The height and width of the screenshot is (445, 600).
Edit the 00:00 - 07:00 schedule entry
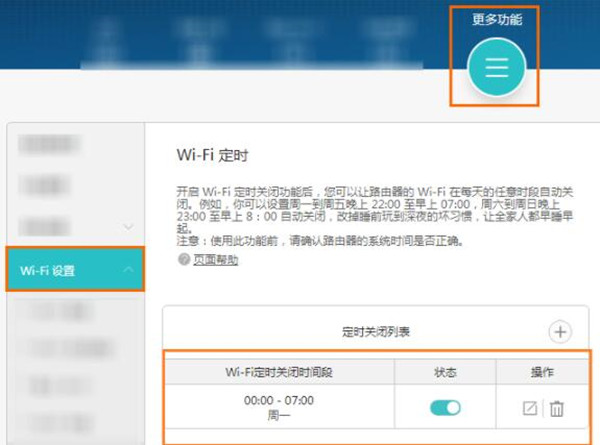[x=530, y=408]
